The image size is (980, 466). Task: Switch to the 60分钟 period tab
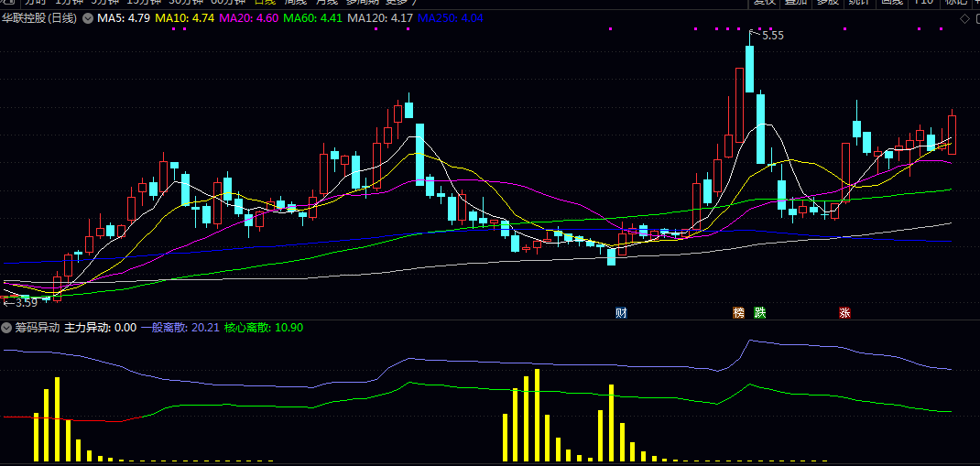coord(227,3)
